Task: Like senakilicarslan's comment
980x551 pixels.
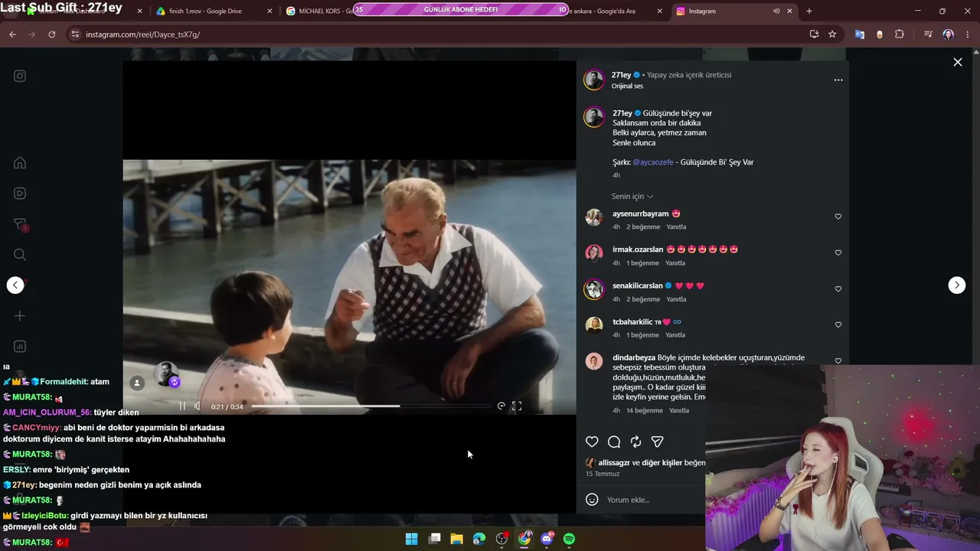Action: 838,289
